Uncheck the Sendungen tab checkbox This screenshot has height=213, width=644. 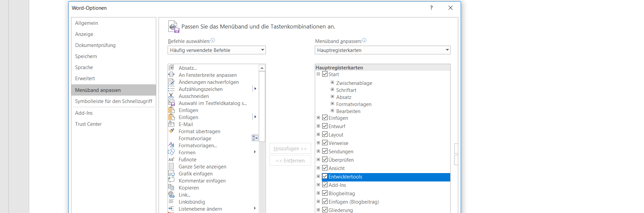[325, 151]
